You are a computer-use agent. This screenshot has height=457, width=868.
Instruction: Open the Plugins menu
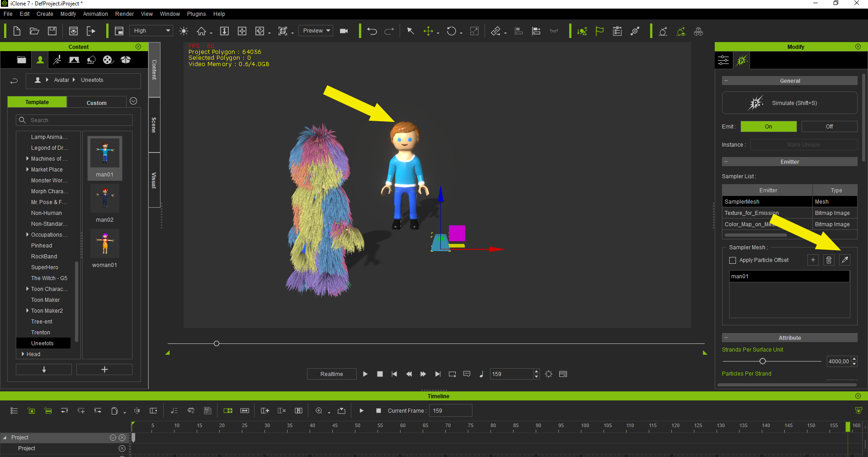coord(196,14)
